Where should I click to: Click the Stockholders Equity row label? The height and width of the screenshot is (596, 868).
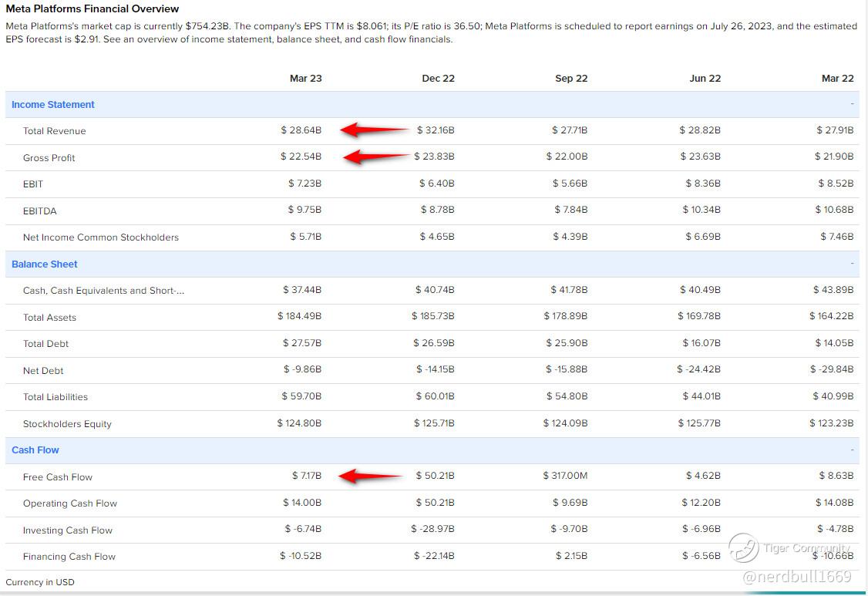67,424
